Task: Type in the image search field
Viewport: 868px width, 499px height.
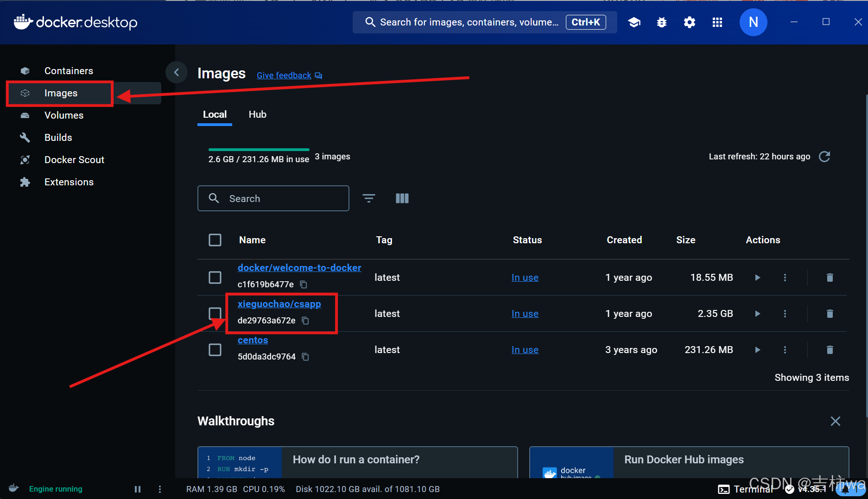Action: tap(273, 198)
